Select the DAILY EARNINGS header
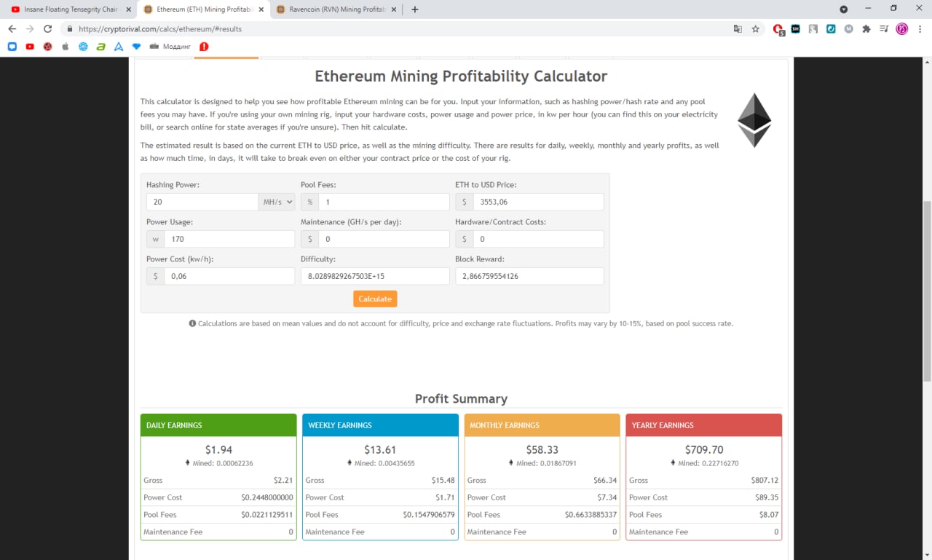 [218, 425]
